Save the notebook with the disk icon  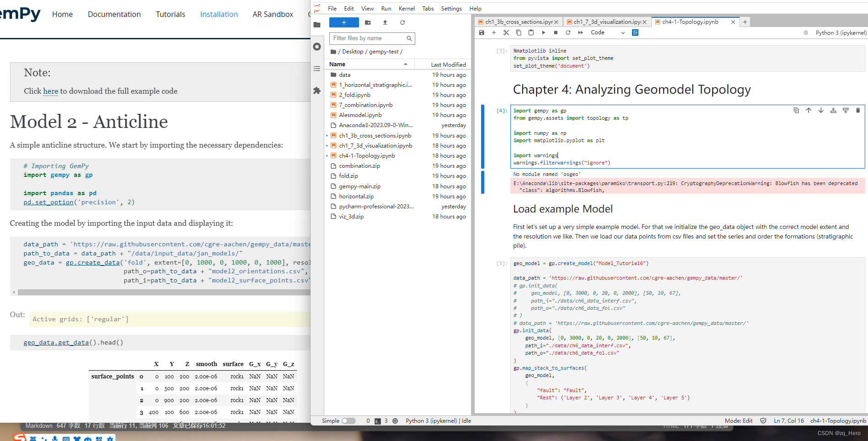click(x=482, y=32)
